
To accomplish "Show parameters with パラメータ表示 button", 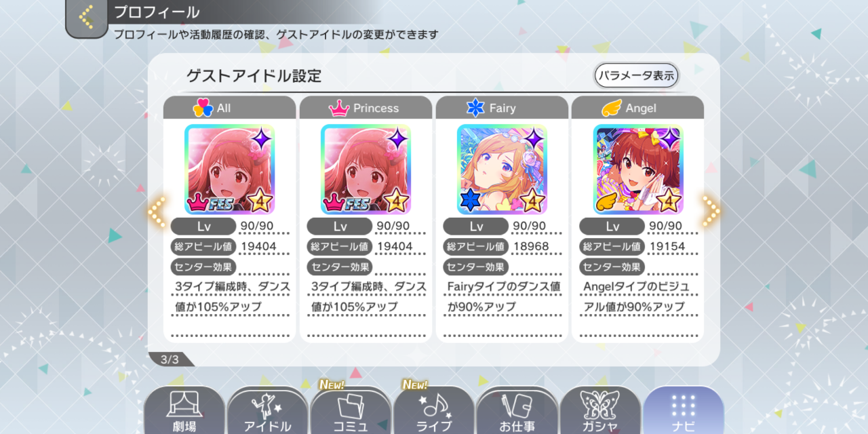I will pyautogui.click(x=636, y=75).
